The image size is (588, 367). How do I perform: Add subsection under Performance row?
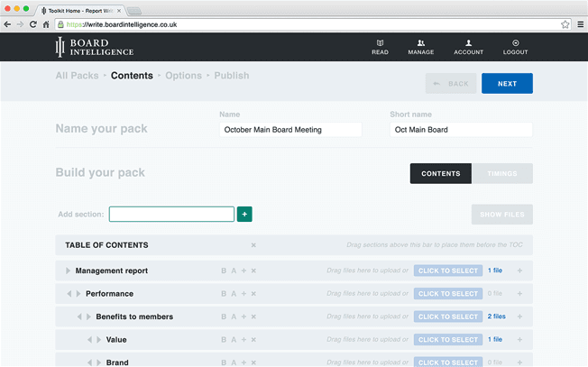[x=243, y=294]
